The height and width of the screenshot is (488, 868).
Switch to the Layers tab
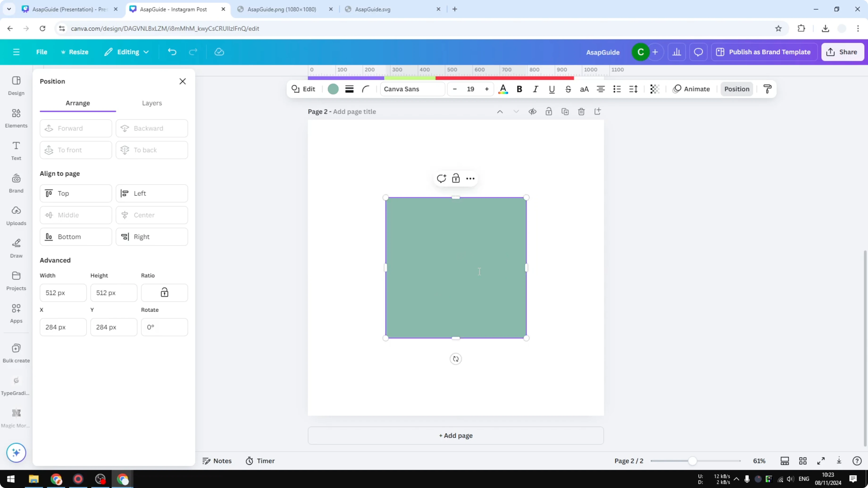[x=152, y=103]
